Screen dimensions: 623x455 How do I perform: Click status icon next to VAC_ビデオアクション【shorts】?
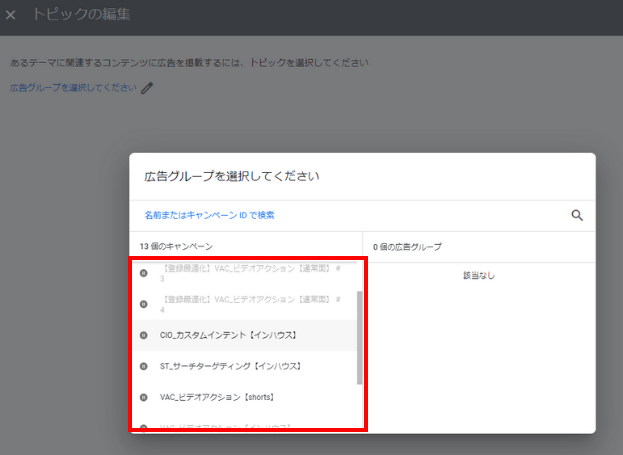click(144, 397)
